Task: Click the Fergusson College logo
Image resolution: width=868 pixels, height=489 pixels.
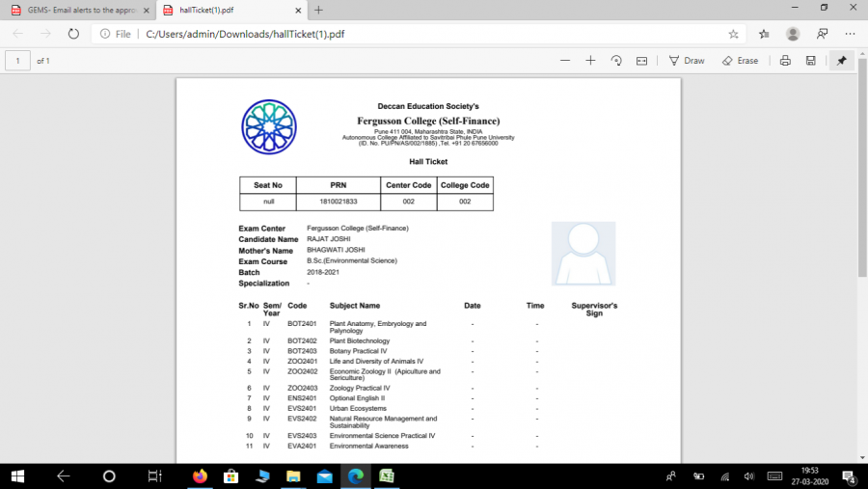Action: [269, 126]
